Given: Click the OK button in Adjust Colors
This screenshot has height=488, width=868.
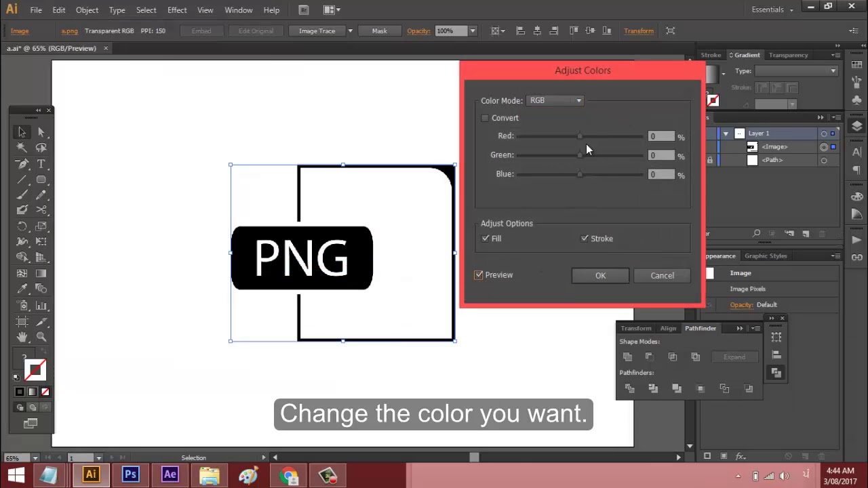Looking at the screenshot, I should click(600, 275).
